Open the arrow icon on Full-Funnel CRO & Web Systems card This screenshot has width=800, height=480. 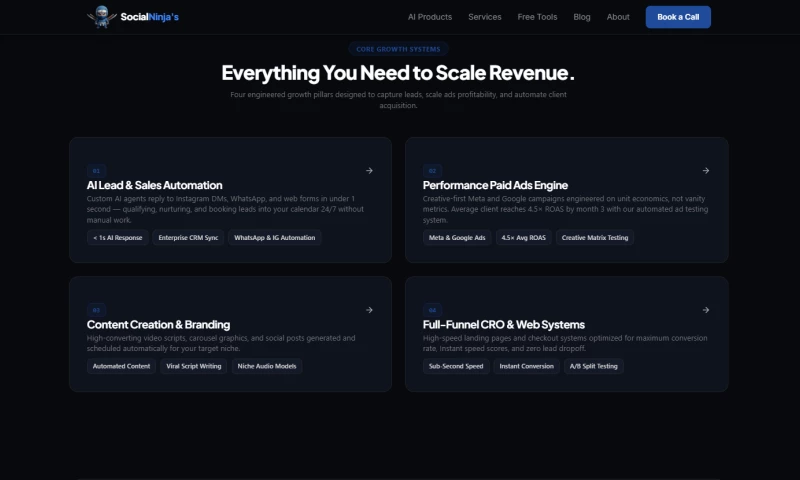(x=706, y=310)
